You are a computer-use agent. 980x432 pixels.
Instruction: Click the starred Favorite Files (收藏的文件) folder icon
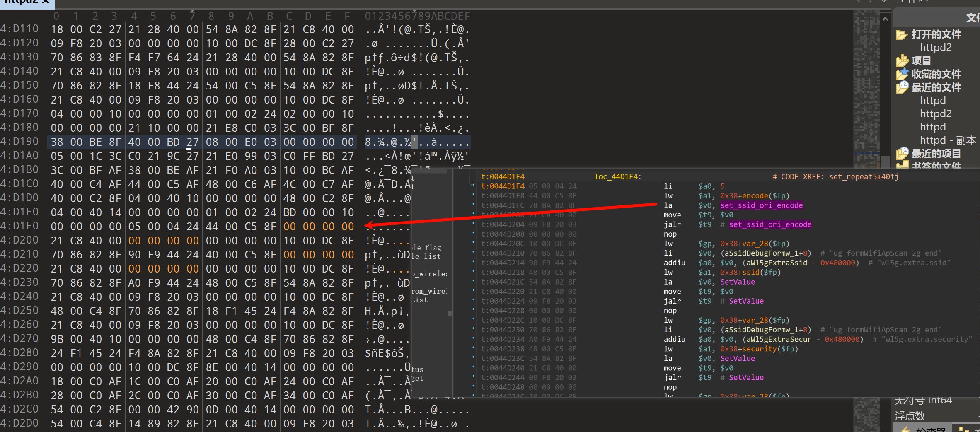click(x=902, y=74)
